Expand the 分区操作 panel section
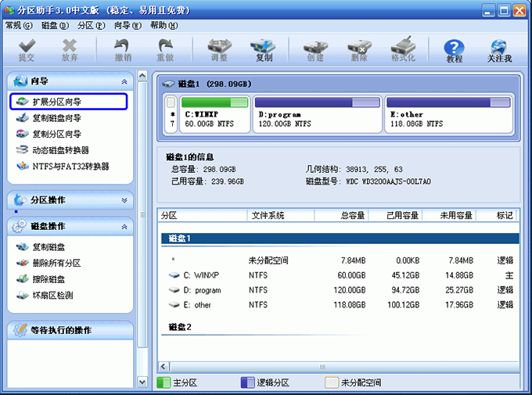 pos(124,200)
